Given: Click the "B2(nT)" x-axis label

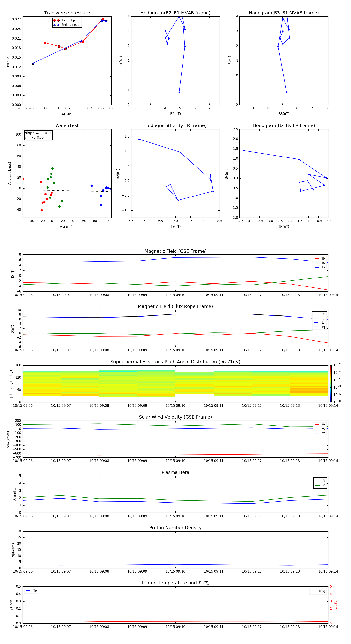Looking at the screenshot, I should point(175,114).
